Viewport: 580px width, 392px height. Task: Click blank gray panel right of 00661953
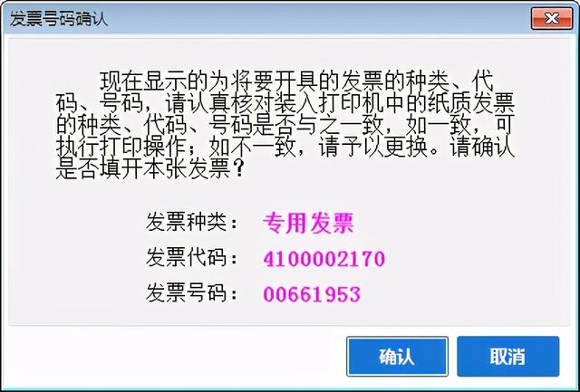pos(462,294)
